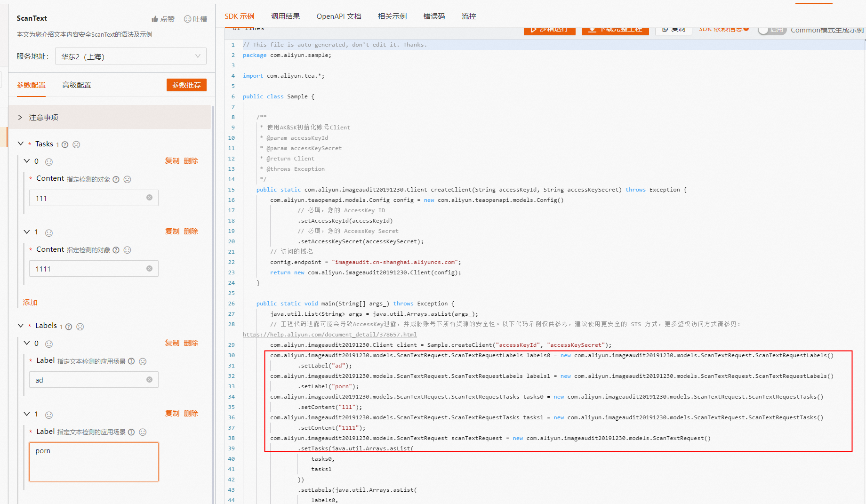Click 添加 to add a Tasks item
The image size is (866, 504).
click(x=30, y=303)
